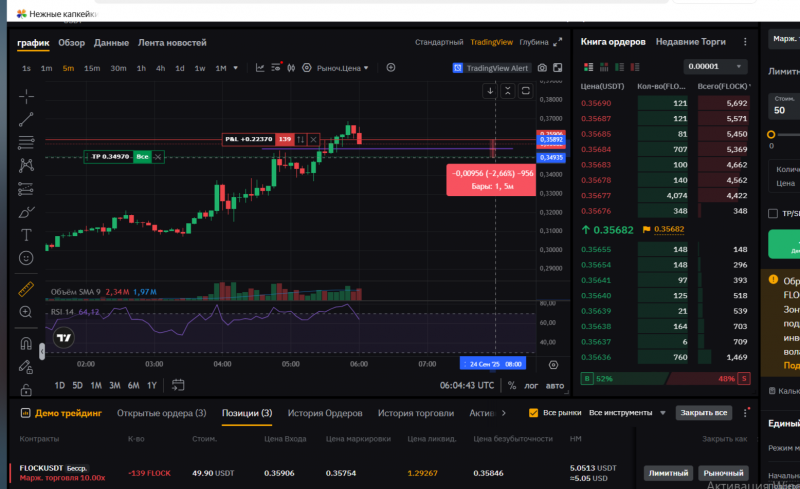Add a new chart with plus icon
The height and width of the screenshot is (489, 800).
(x=391, y=68)
